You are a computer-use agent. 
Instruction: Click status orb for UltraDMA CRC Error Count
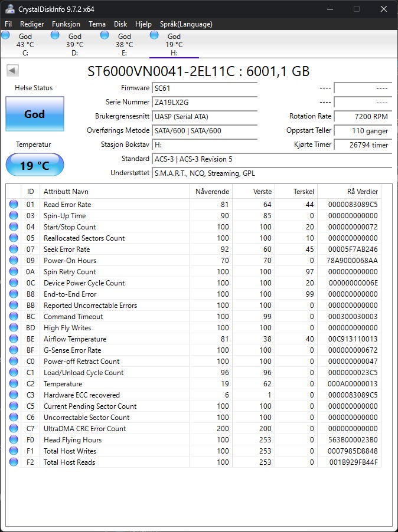[x=14, y=428]
